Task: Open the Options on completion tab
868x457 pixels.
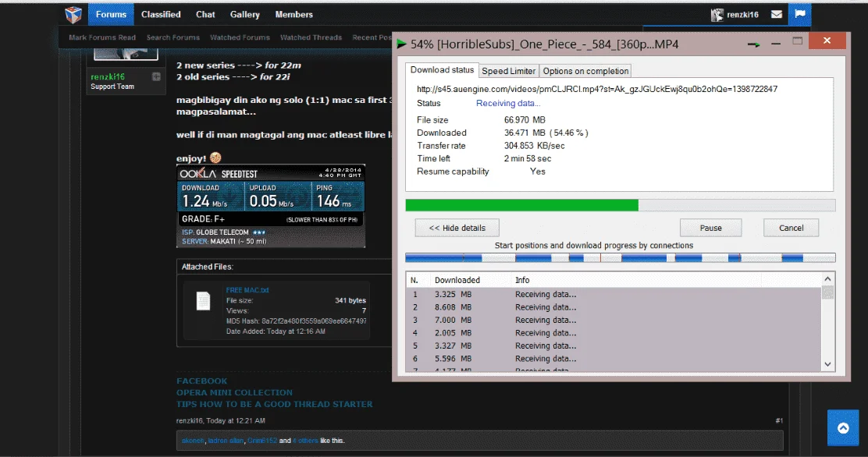Action: click(585, 71)
